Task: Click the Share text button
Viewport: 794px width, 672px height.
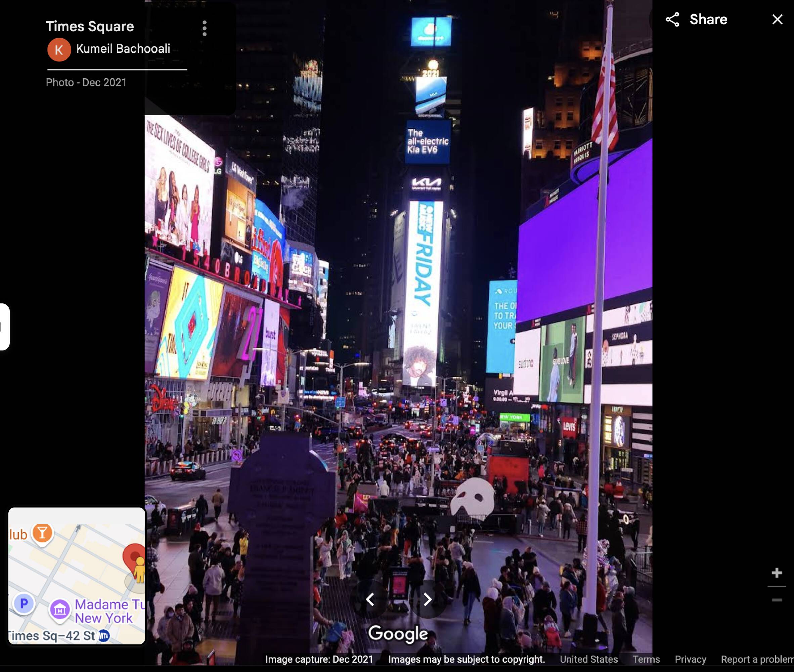Action: pos(708,19)
